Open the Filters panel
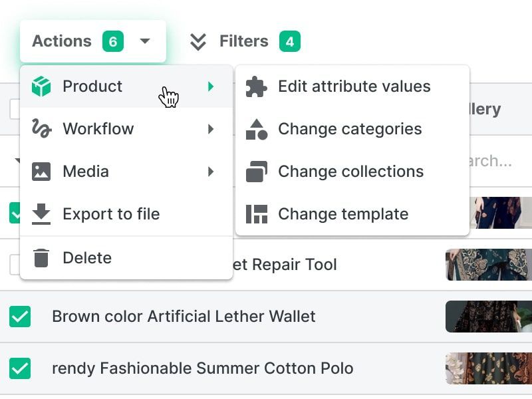The width and height of the screenshot is (532, 399). [x=243, y=41]
